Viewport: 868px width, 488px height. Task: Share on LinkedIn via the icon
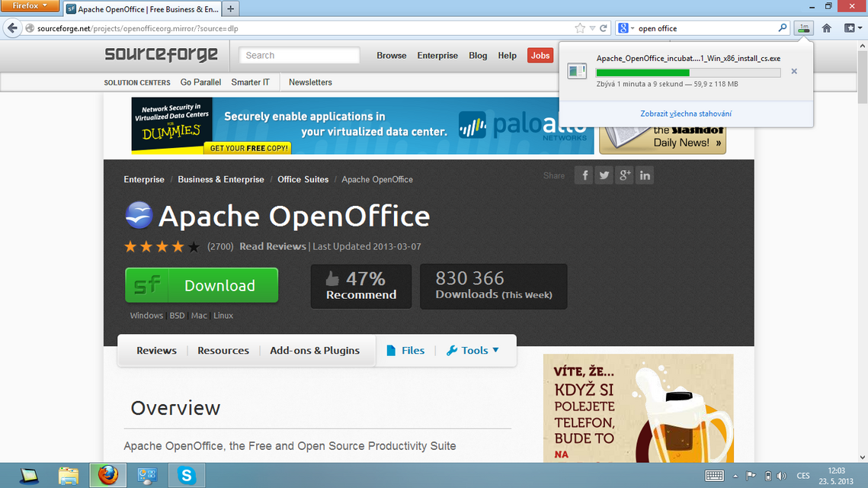coord(645,175)
